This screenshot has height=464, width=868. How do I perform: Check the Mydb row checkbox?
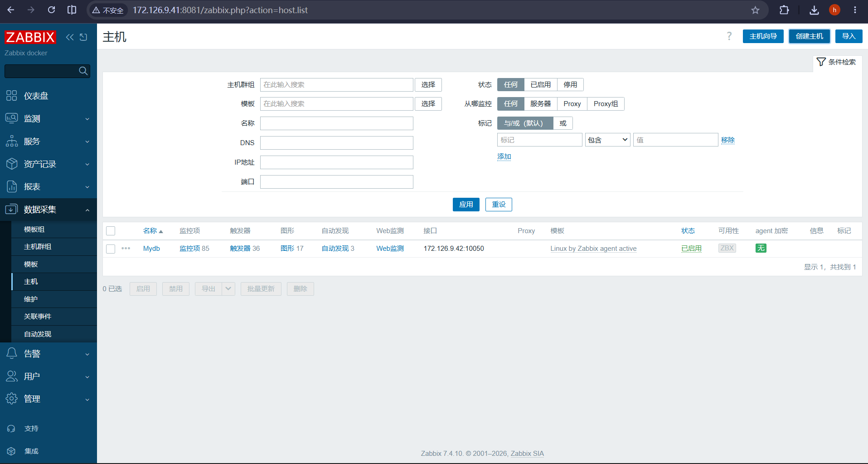(x=111, y=249)
